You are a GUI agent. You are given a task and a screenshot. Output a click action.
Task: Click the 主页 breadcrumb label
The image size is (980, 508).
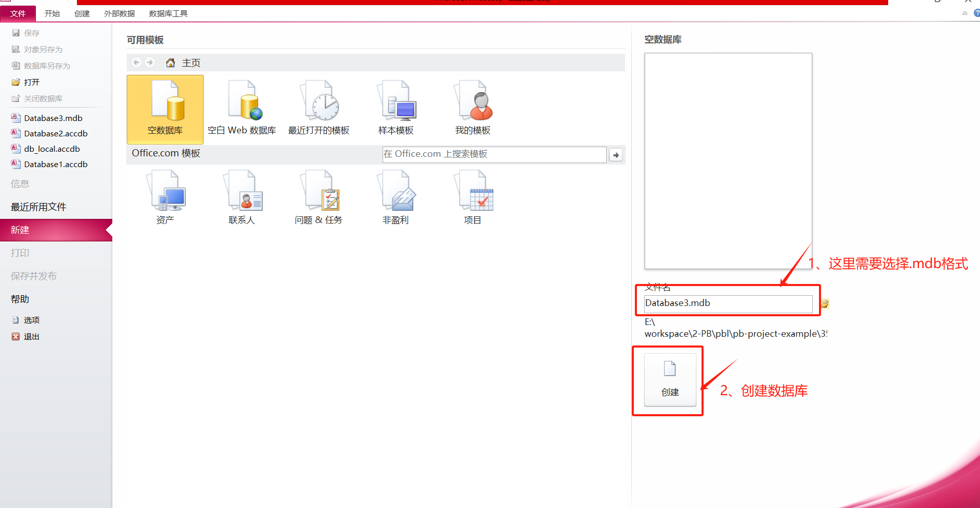[191, 63]
